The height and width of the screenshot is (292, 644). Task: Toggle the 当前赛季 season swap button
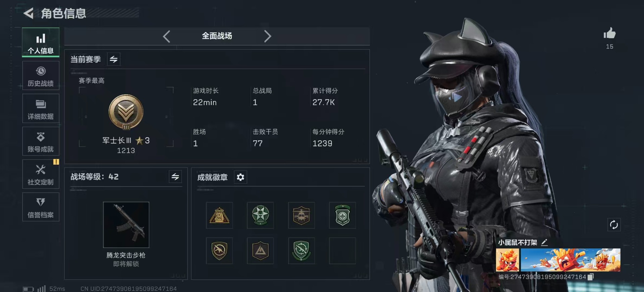(x=114, y=60)
